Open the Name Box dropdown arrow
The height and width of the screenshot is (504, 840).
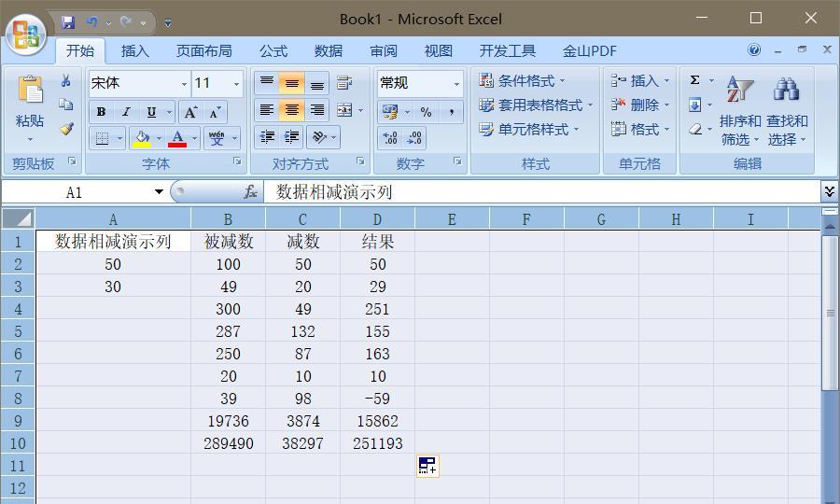click(159, 191)
